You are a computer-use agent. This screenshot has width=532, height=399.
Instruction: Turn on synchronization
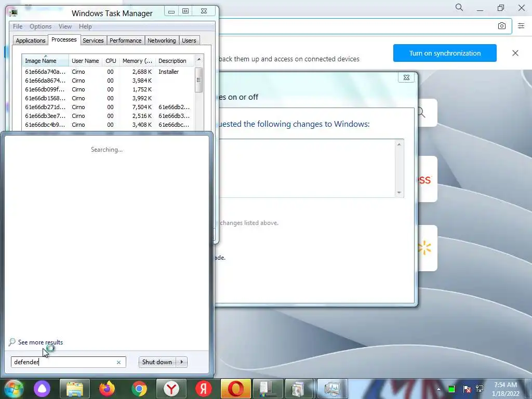pos(445,53)
